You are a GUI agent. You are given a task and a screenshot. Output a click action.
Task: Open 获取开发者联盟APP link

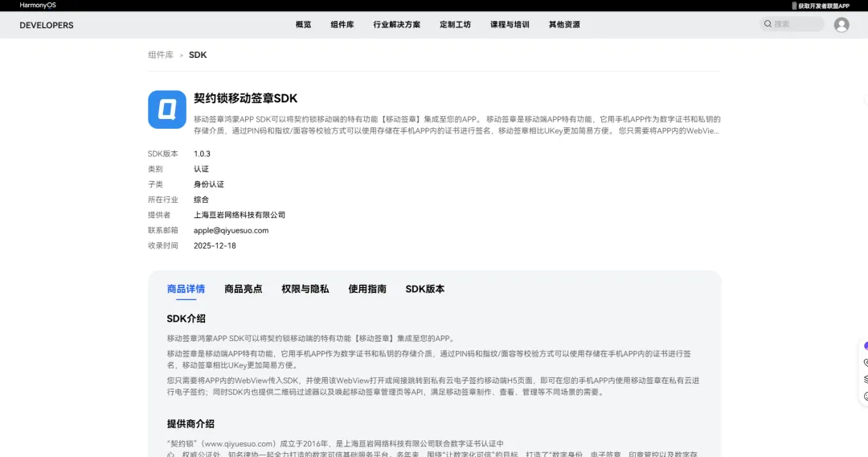824,6
